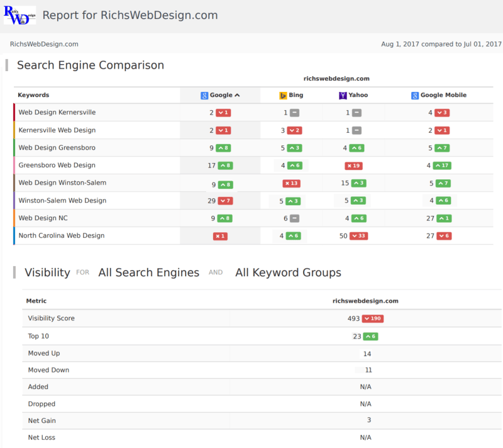This screenshot has width=503, height=448.
Task: Sort by the Keywords column header
Action: click(33, 95)
